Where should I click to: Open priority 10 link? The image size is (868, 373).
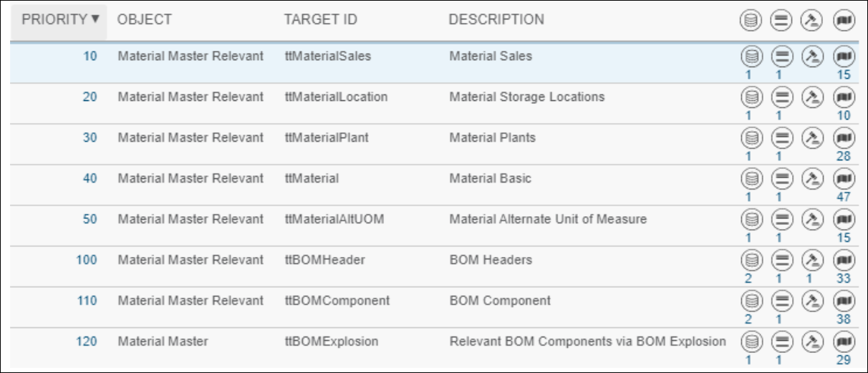(x=90, y=56)
